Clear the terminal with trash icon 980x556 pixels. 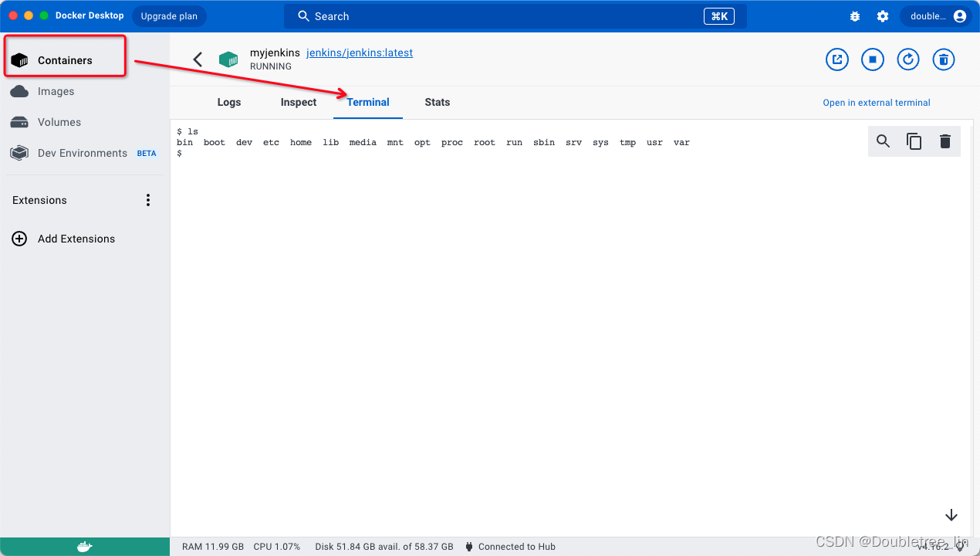[945, 141]
